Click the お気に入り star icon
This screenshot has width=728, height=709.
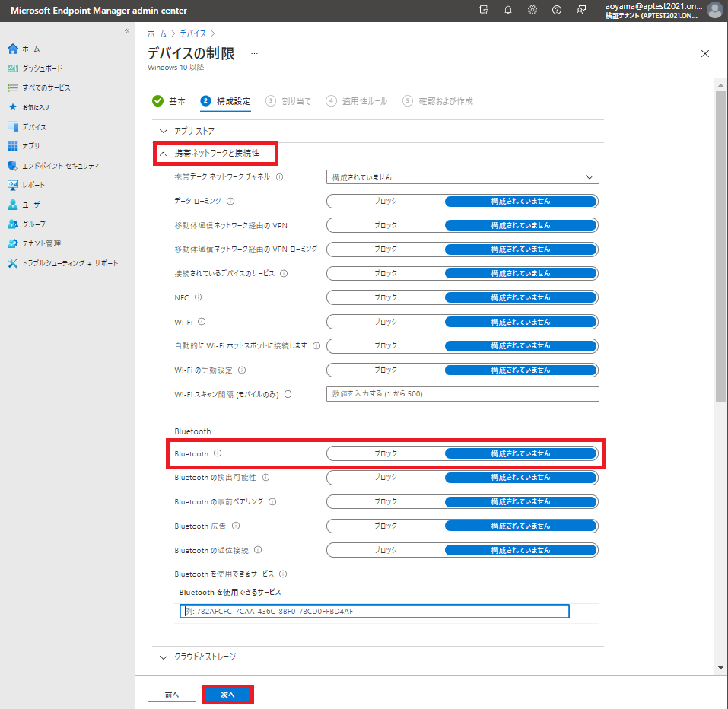tap(13, 107)
